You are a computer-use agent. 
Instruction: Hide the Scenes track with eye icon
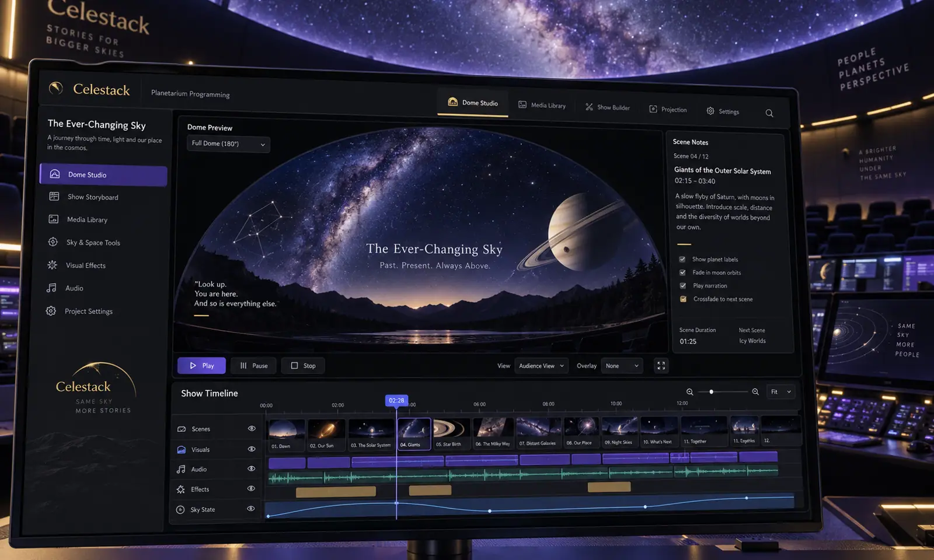click(252, 429)
